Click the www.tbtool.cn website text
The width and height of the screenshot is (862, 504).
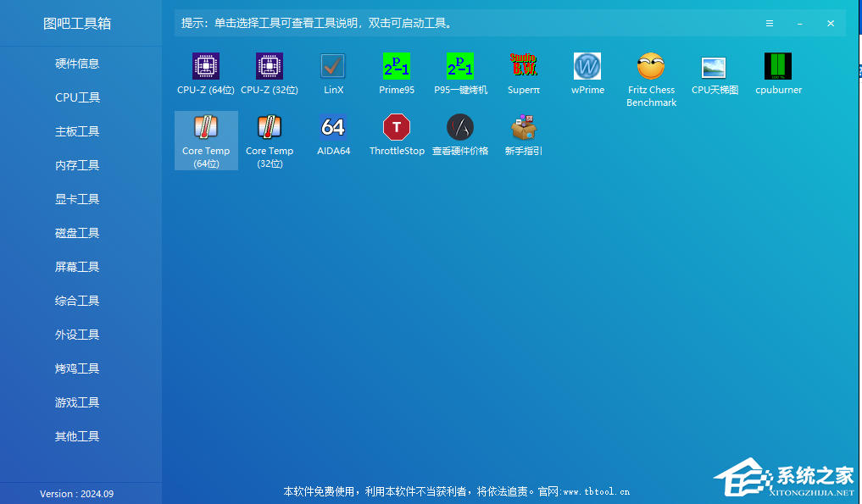coord(597,491)
